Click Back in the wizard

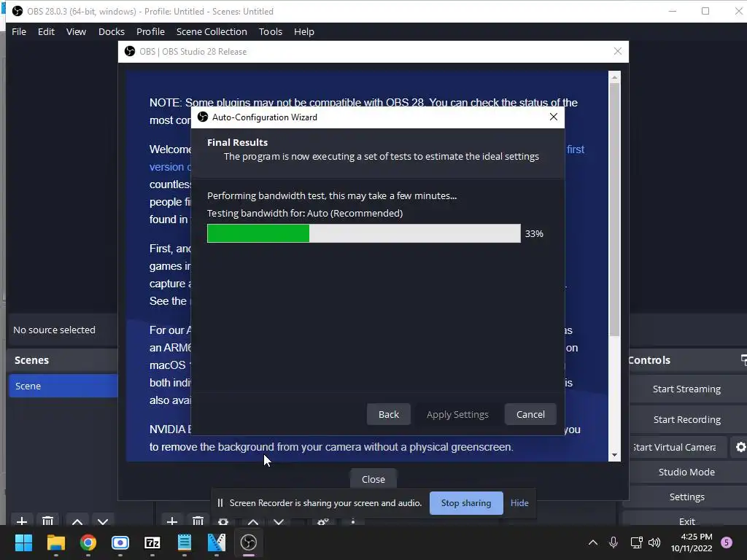coord(389,414)
